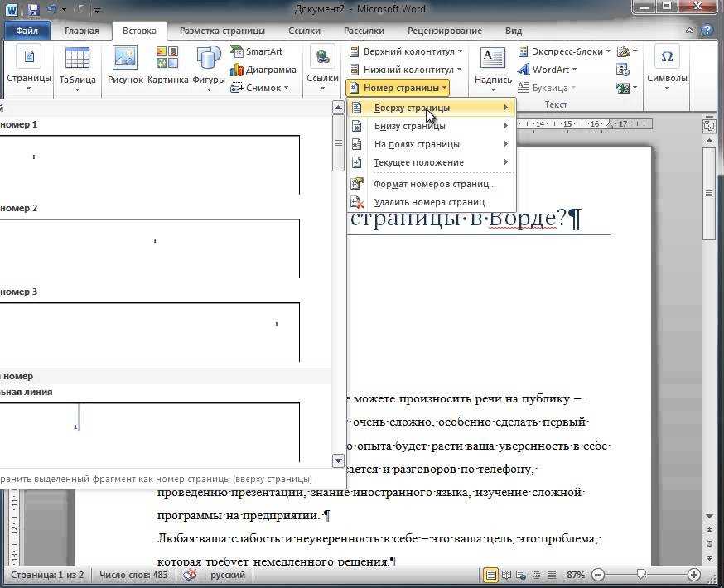
Task: Choose Внизу страницы from the menu
Action: pos(432,126)
